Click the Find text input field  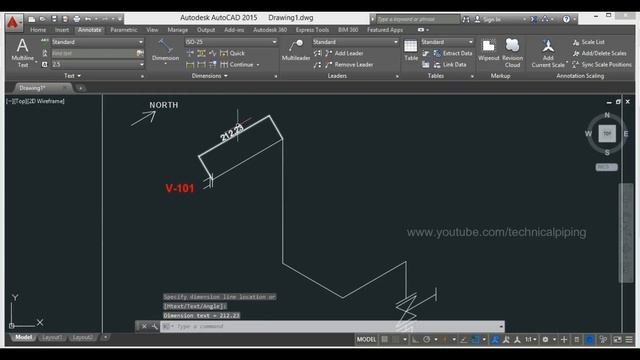click(94, 53)
